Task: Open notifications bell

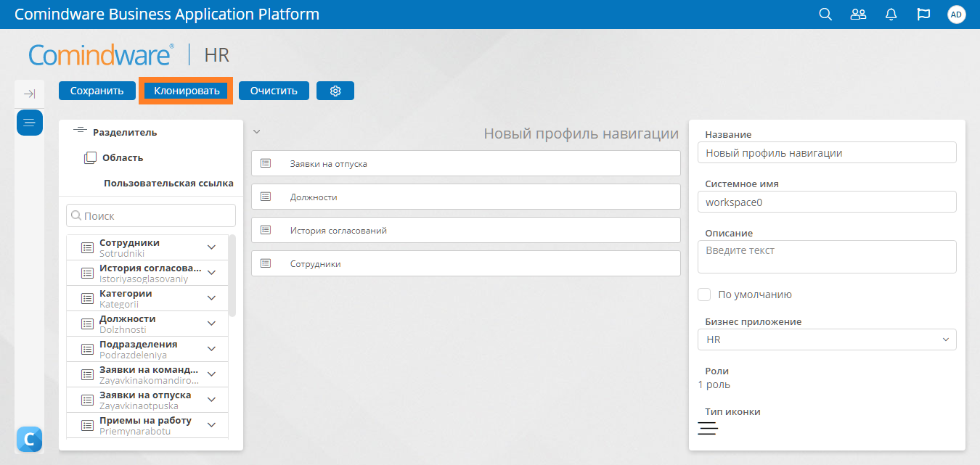Action: pos(891,15)
